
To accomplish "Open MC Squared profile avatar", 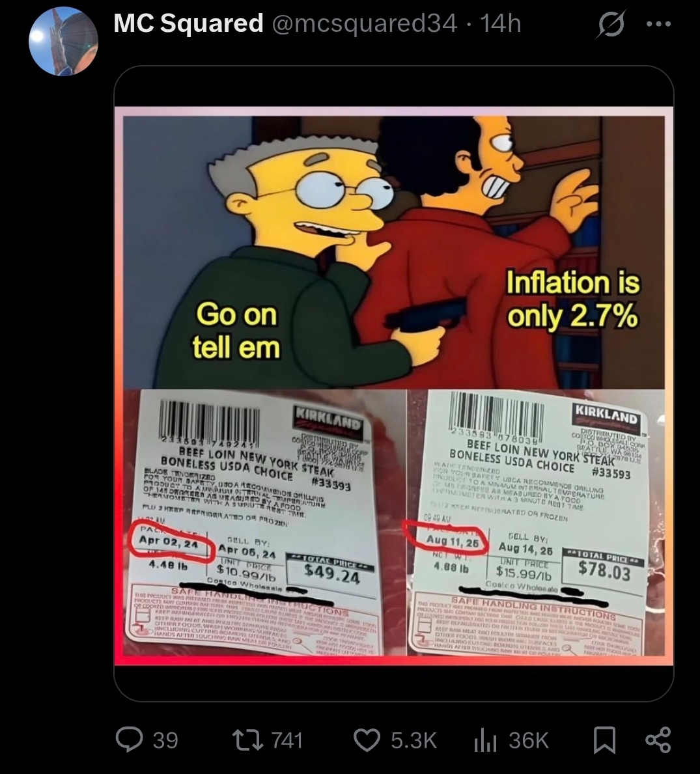I will [63, 41].
